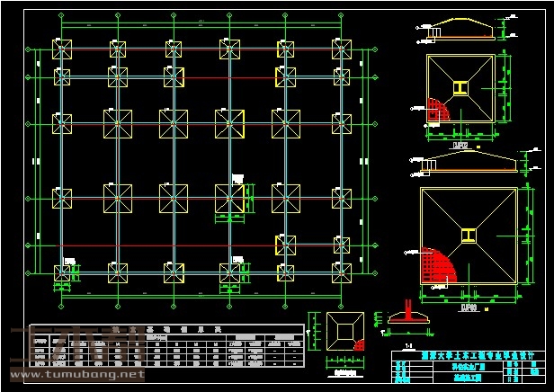The height and width of the screenshot is (392, 554).
Task: Select the top-left grid axis bubble above plan
Action: [61, 17]
